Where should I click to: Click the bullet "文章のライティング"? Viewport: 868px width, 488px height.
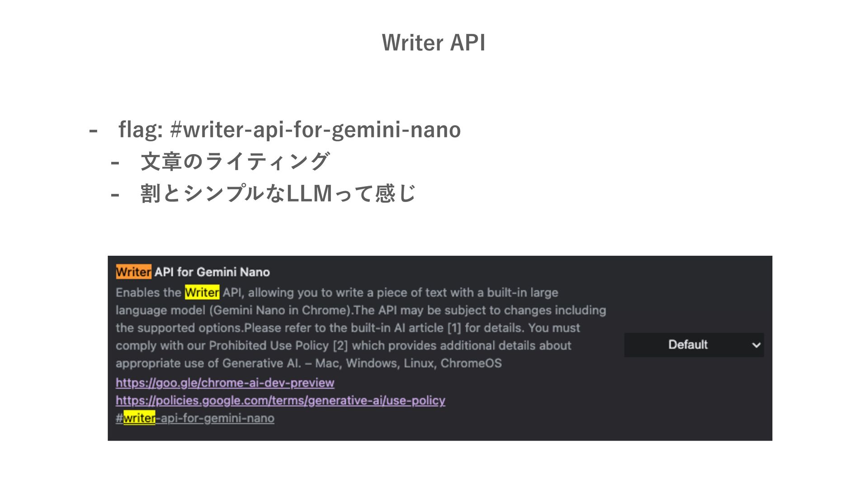tap(235, 161)
